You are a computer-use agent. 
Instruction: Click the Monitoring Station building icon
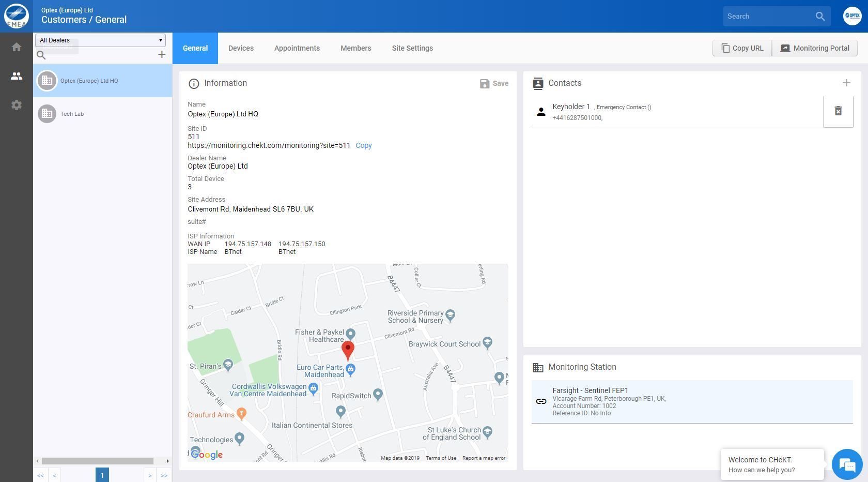(x=538, y=368)
